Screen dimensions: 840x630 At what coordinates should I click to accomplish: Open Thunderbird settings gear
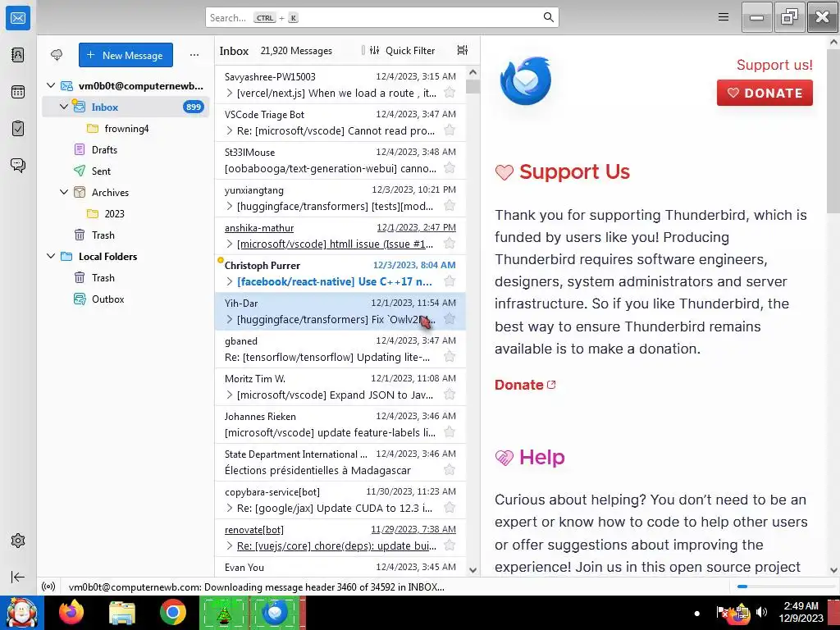point(18,541)
